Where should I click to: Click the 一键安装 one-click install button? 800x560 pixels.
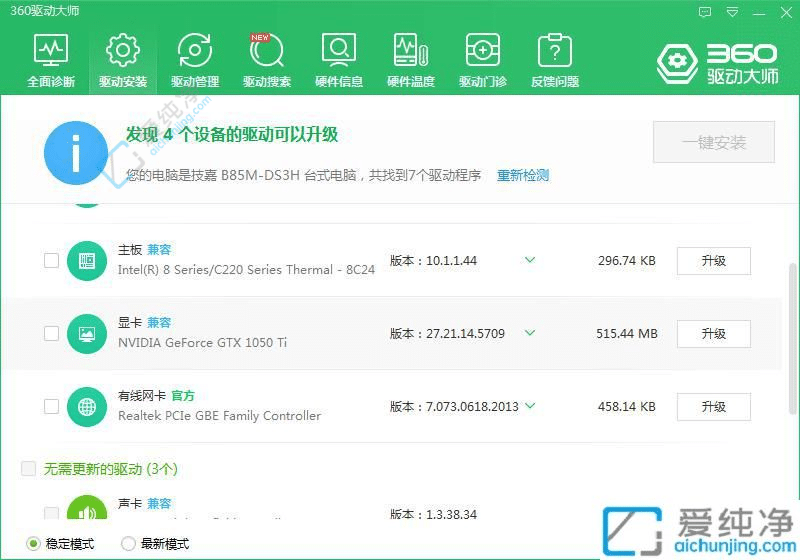click(x=714, y=142)
